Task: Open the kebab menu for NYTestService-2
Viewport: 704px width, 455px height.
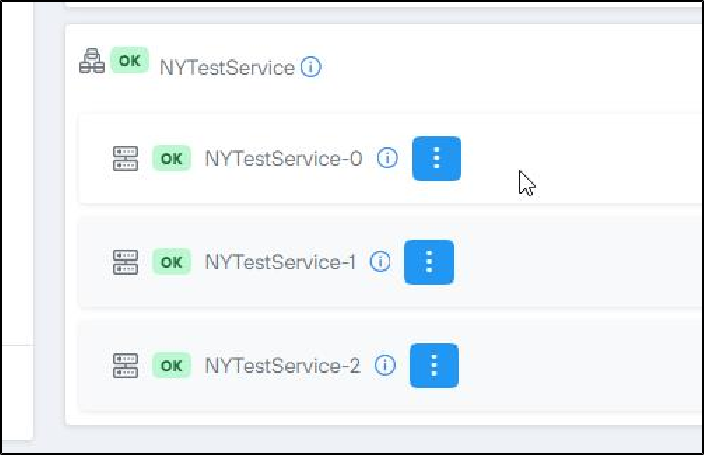Action: point(434,365)
